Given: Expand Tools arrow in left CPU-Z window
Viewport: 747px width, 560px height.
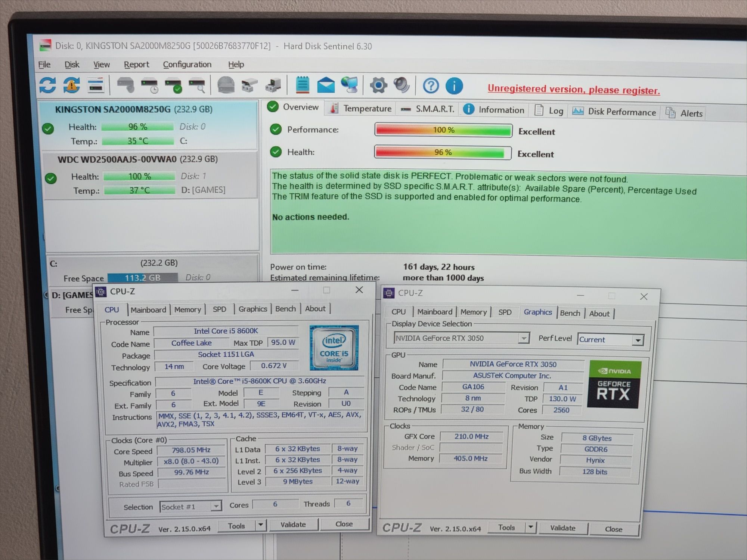Looking at the screenshot, I should [261, 525].
